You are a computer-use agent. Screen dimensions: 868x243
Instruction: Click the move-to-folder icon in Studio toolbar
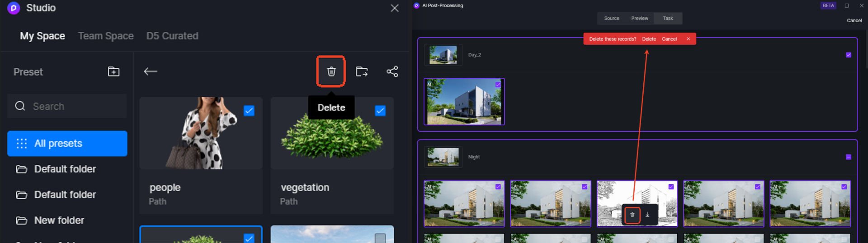point(362,71)
